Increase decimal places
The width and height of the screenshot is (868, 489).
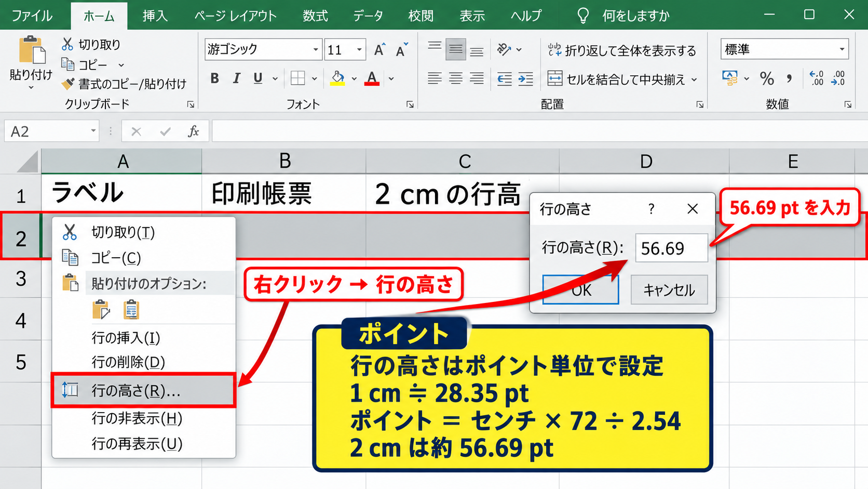tap(817, 78)
